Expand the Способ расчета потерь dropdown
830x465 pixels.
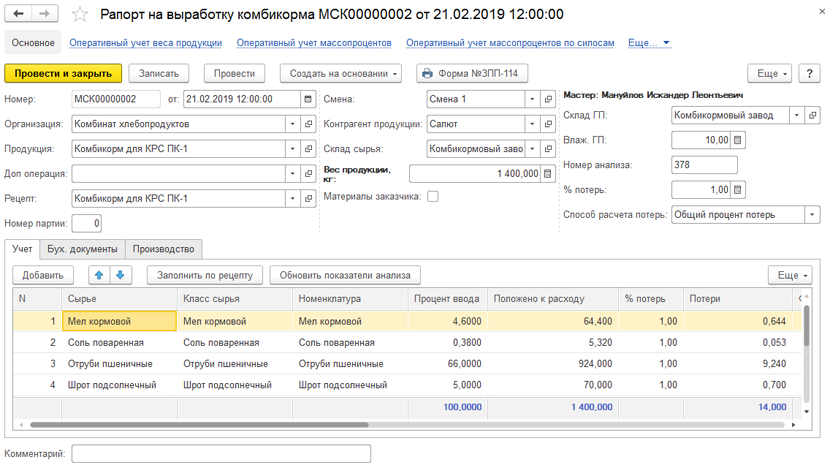[x=812, y=214]
